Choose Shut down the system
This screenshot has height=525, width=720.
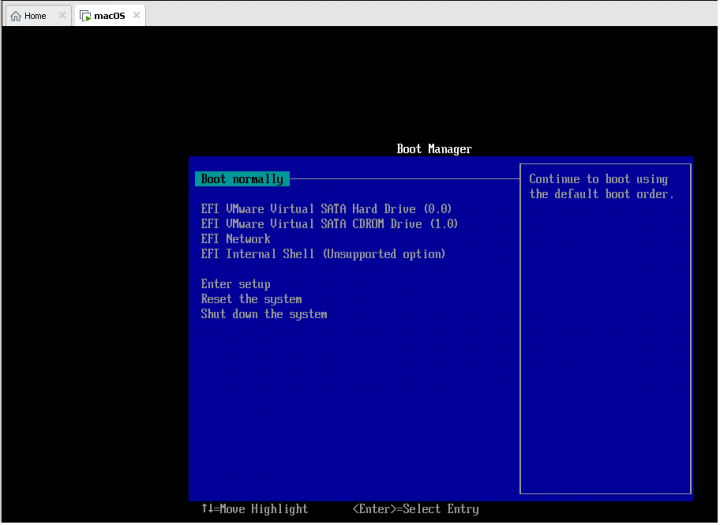click(x=264, y=315)
